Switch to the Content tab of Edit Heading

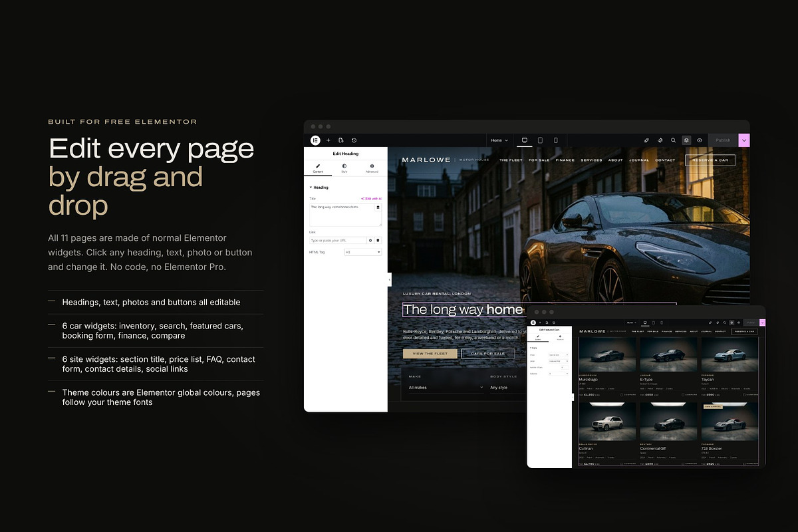click(x=318, y=168)
